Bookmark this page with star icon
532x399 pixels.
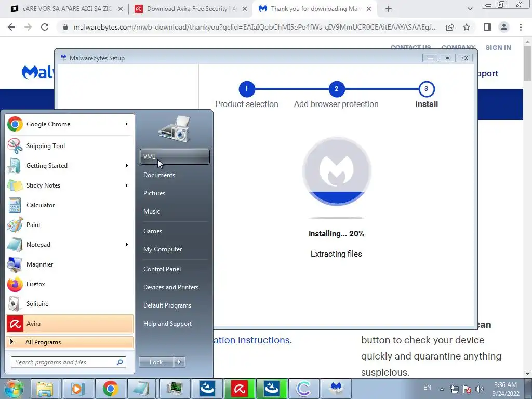pyautogui.click(x=467, y=27)
